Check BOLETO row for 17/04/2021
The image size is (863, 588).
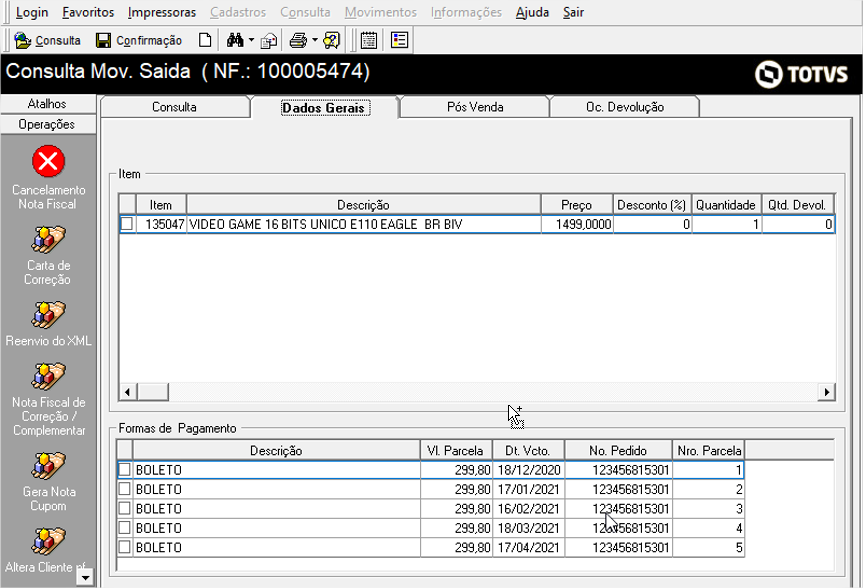(125, 547)
